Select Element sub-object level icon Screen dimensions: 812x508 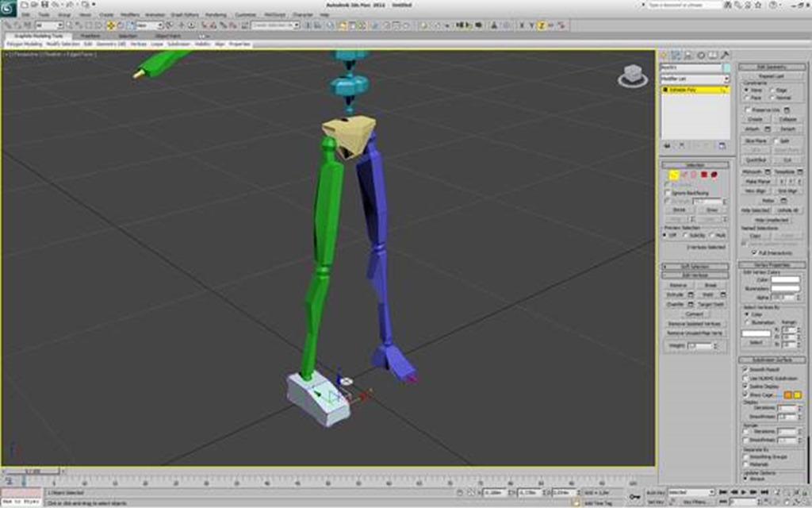[x=714, y=175]
